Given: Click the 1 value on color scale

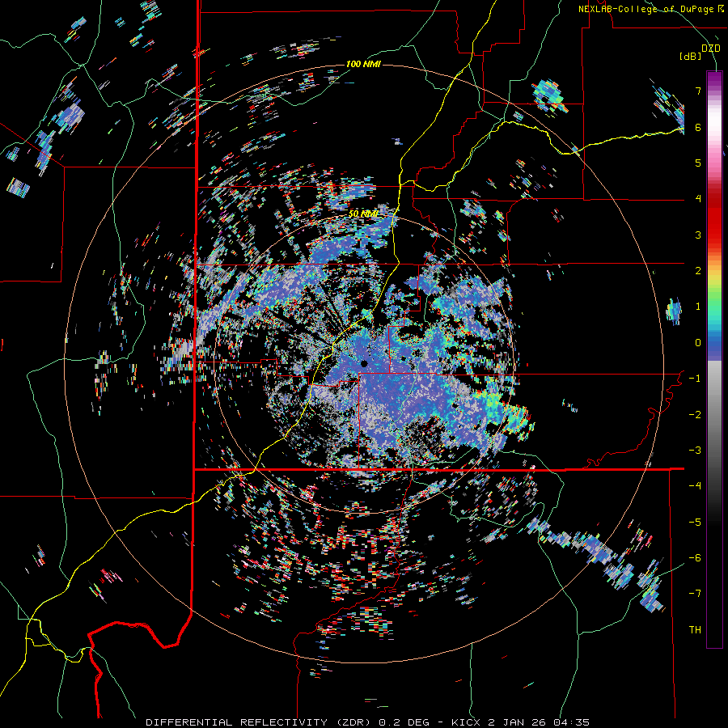Looking at the screenshot, I should pyautogui.click(x=698, y=307).
